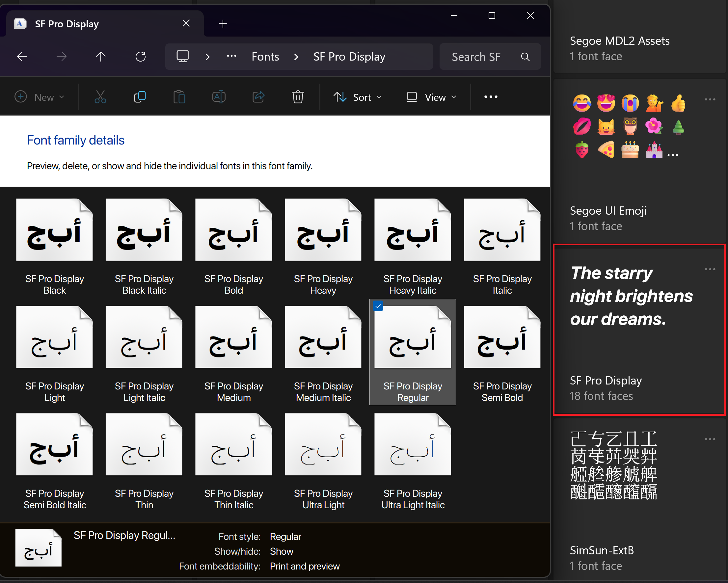The image size is (728, 583).
Task: Click the Cut scissors icon
Action: click(100, 97)
